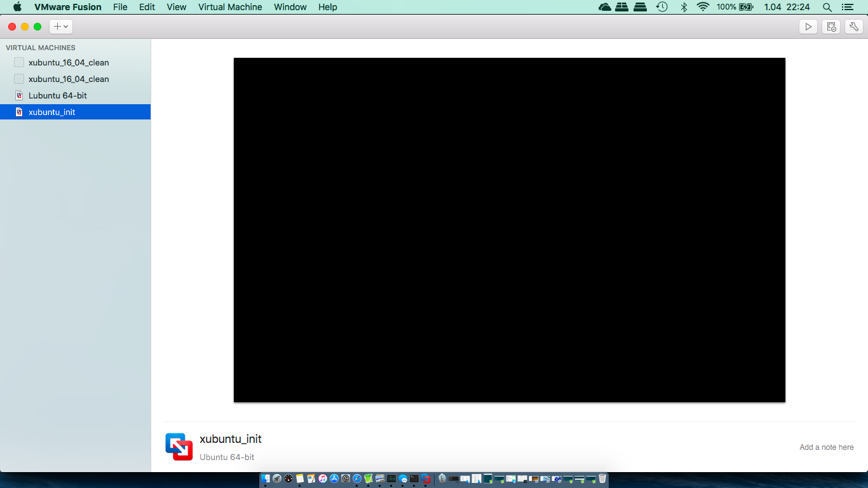Open the Wi-Fi status menu
868x488 pixels.
702,7
